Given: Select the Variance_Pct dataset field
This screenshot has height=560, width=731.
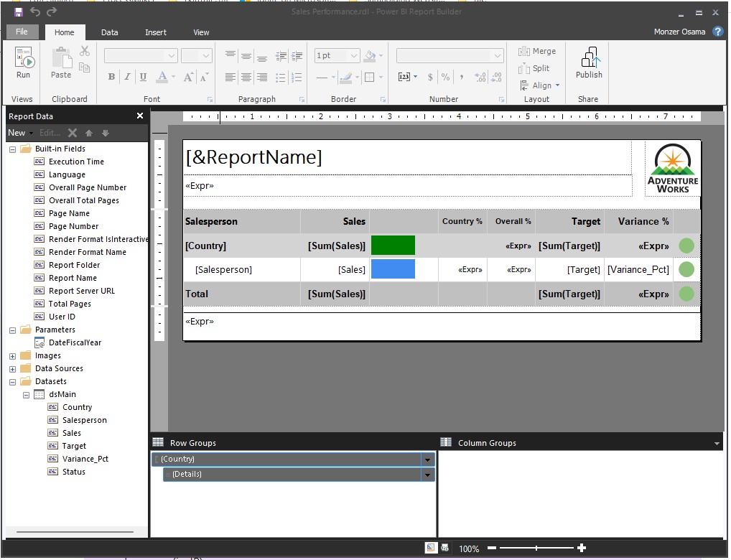Looking at the screenshot, I should click(85, 459).
